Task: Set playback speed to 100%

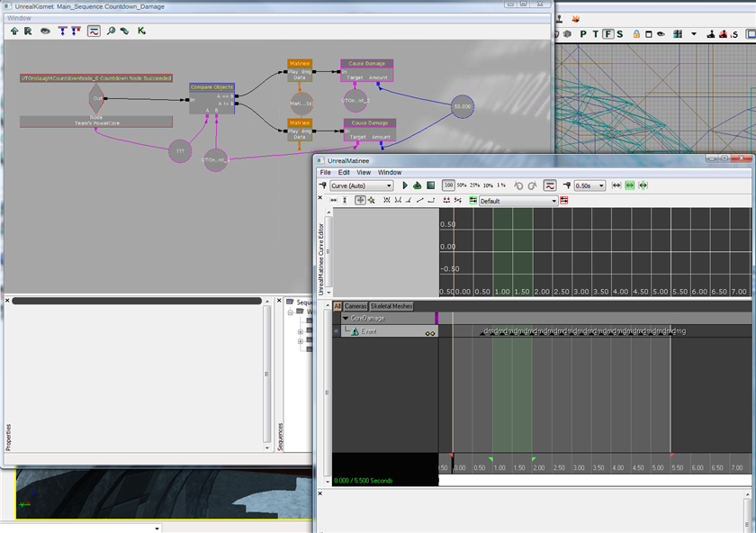Action: pos(448,185)
